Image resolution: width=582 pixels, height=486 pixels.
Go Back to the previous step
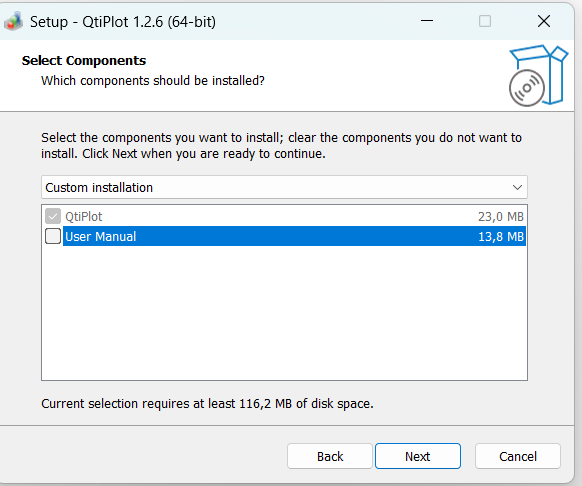(x=330, y=456)
